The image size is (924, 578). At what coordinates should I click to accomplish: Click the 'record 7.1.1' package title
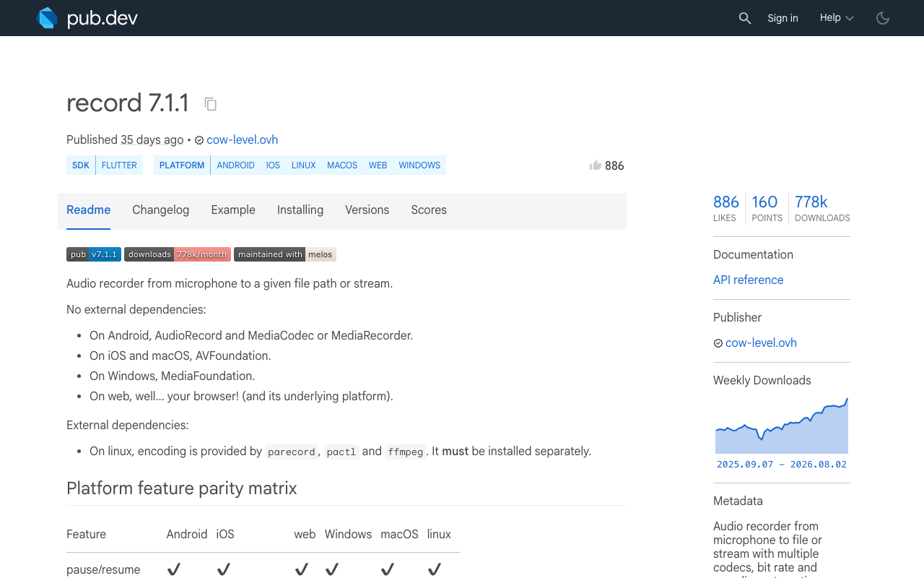click(x=128, y=103)
